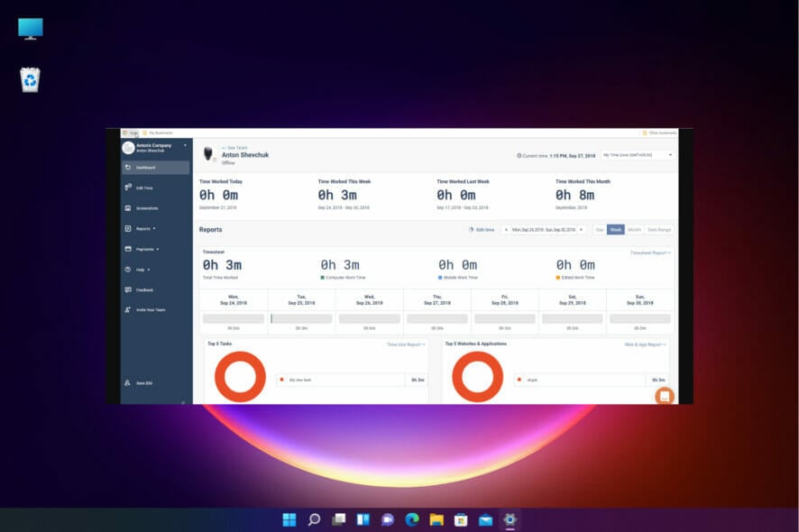This screenshot has height=532, width=799.
Task: Open Edit Time from the sidebar
Action: [144, 188]
